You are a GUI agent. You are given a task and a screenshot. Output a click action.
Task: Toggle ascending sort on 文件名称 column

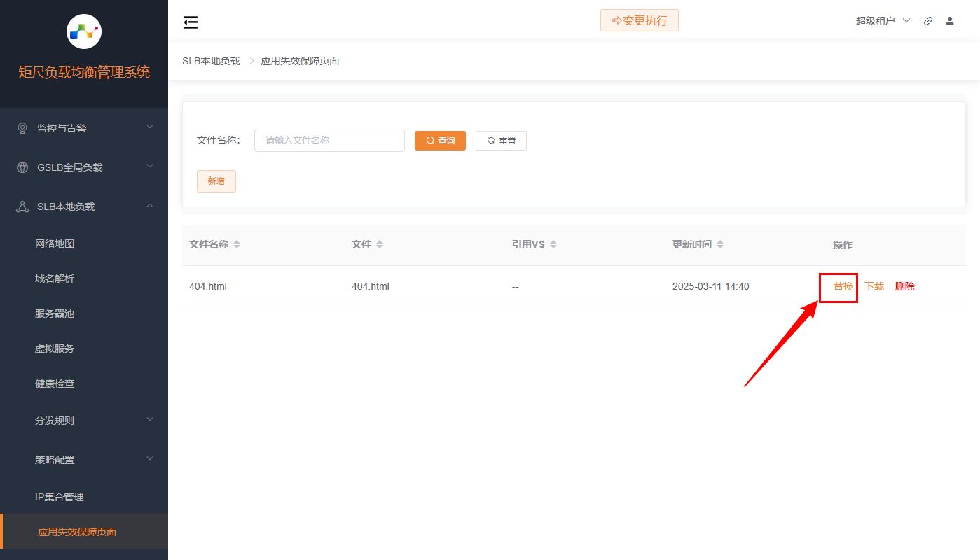point(237,241)
